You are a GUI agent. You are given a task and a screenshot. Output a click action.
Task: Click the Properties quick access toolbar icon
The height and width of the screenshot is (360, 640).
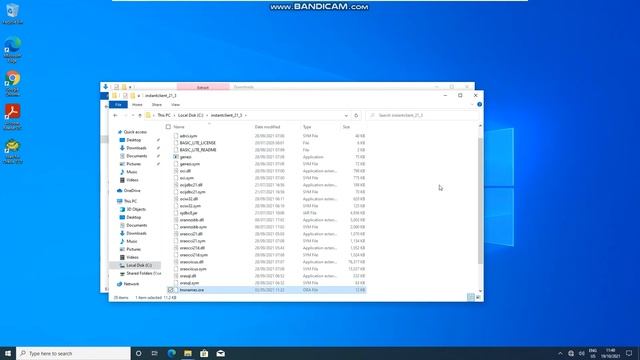(125, 96)
